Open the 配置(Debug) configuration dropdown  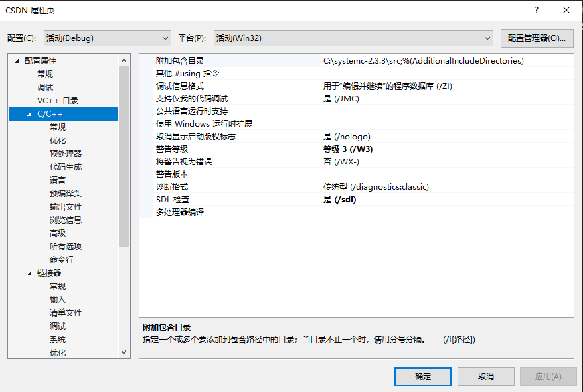point(107,38)
